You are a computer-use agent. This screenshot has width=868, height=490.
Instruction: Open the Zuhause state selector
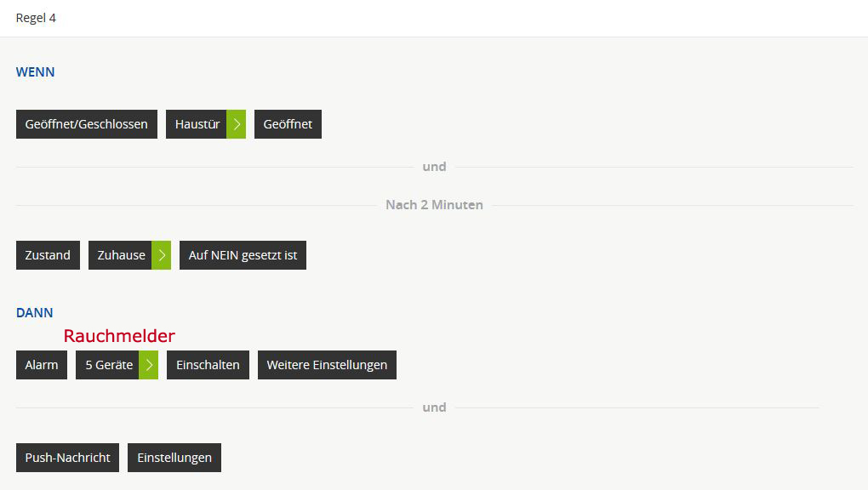click(121, 255)
